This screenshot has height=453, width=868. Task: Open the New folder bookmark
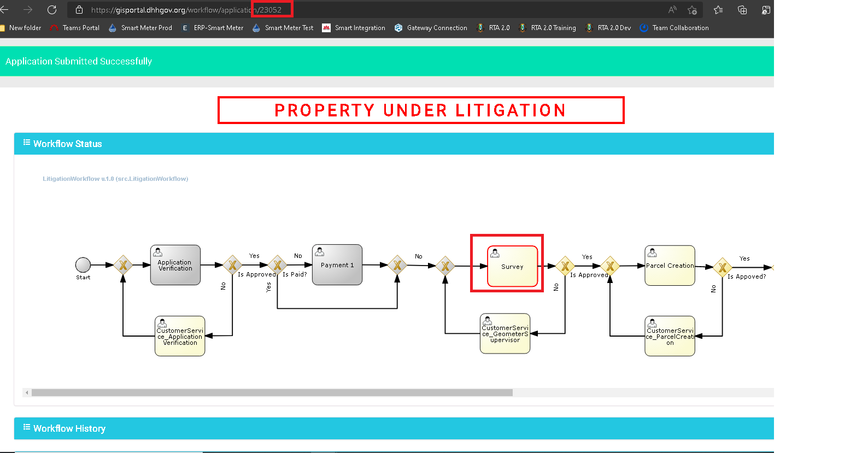[x=21, y=28]
